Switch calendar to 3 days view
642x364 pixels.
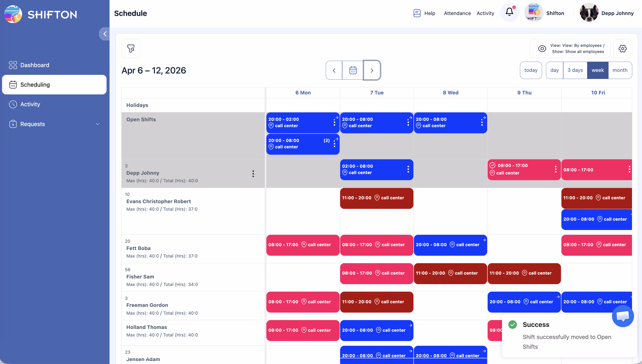(x=575, y=70)
